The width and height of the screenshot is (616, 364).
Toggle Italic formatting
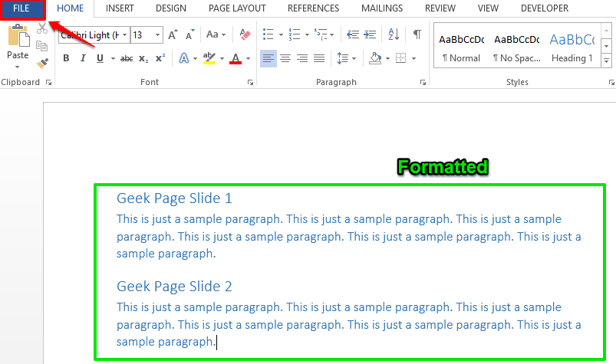click(83, 58)
